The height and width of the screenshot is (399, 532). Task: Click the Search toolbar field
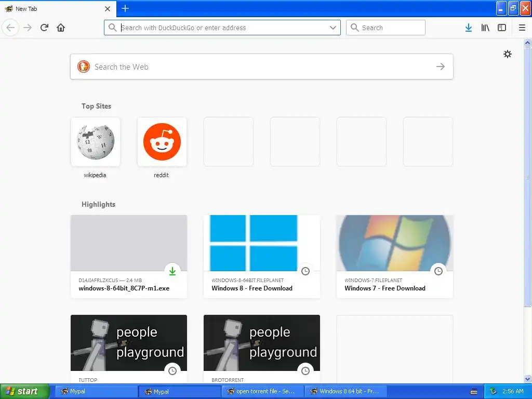385,28
